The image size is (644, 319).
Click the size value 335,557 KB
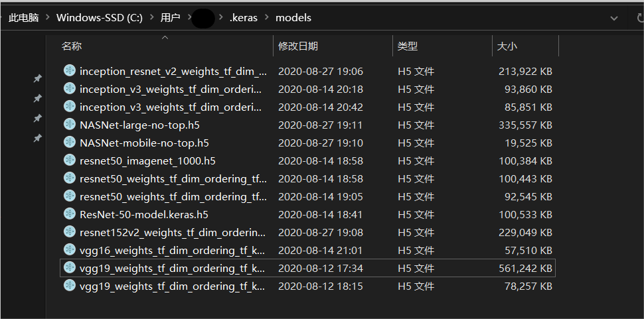[525, 125]
